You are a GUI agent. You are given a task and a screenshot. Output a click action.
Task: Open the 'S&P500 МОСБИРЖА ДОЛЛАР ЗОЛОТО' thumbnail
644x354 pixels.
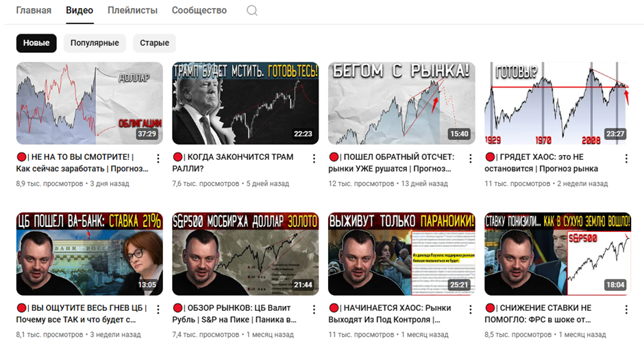coord(245,254)
